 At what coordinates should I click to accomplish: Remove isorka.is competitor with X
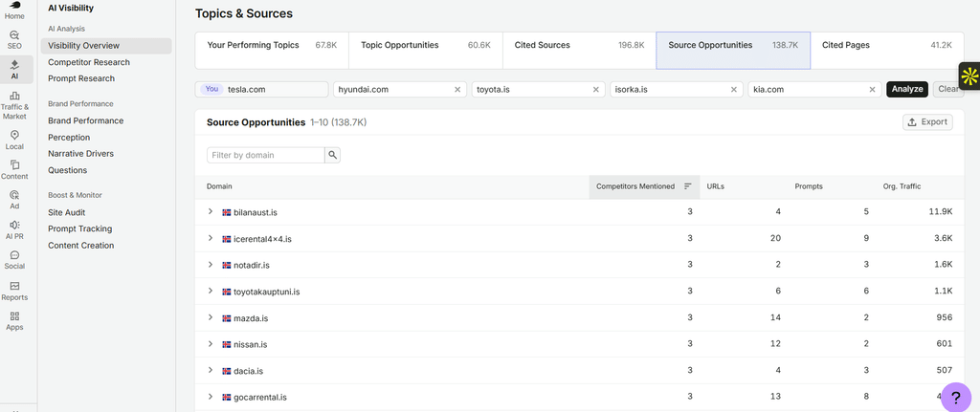[x=734, y=89]
